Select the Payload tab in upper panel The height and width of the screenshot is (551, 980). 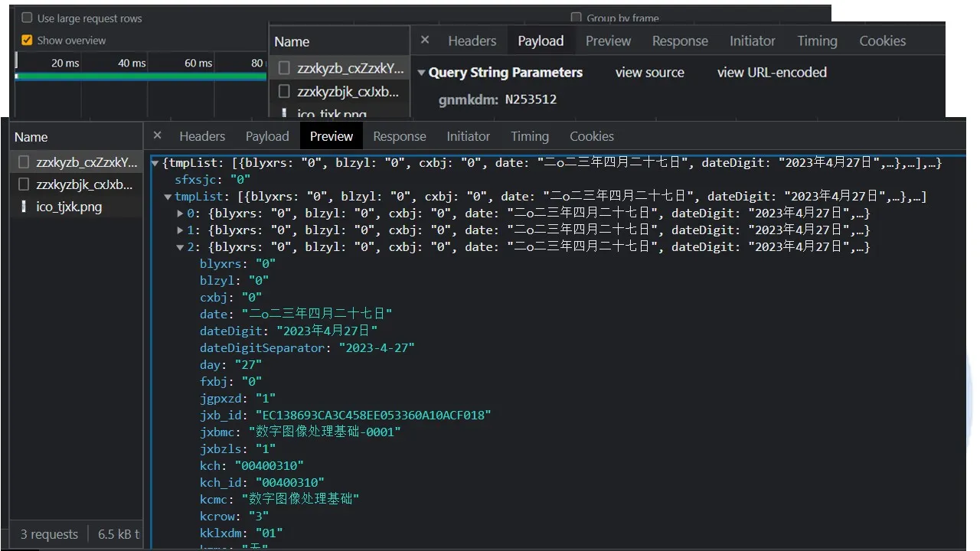[x=541, y=41]
